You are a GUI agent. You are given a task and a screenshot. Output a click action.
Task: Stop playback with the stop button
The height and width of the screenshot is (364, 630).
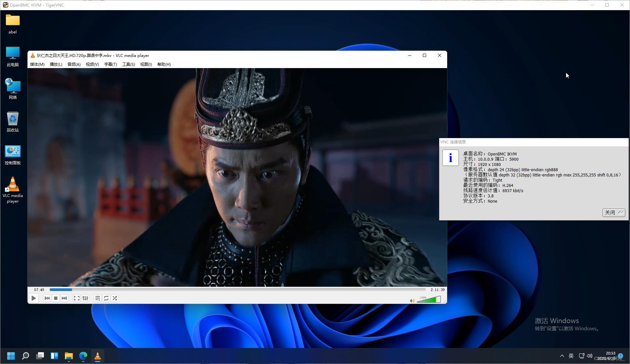56,298
